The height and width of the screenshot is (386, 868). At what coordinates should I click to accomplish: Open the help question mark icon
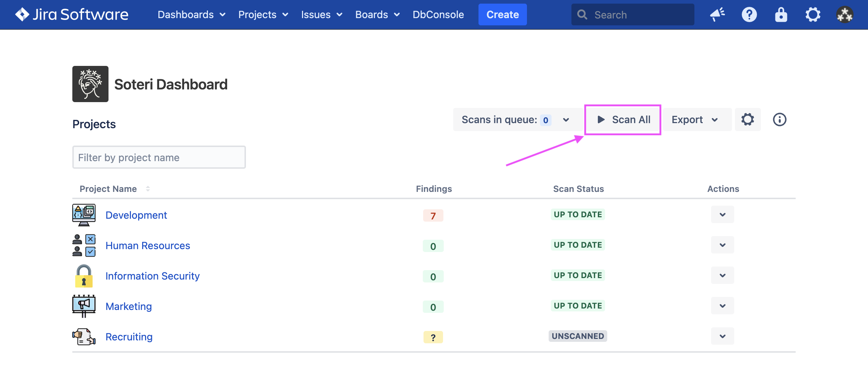(x=749, y=14)
